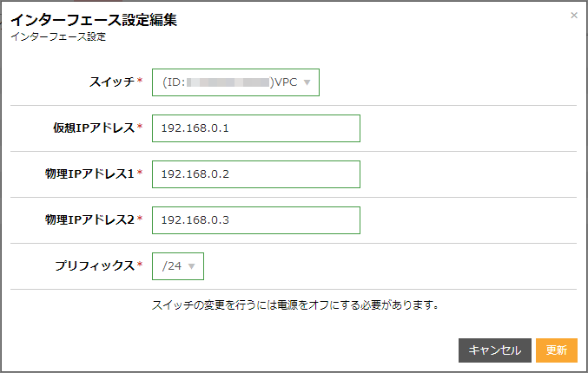Open the スイッチ VPC dropdown

235,82
